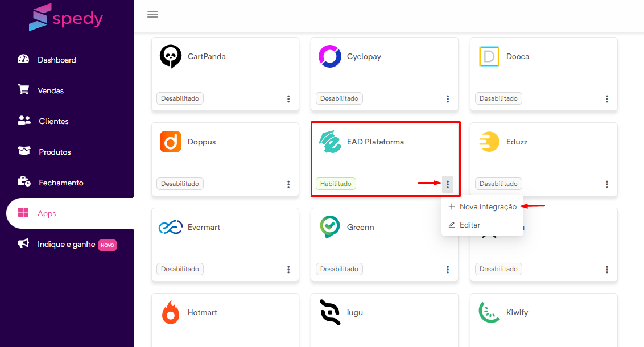This screenshot has width=644, height=347.
Task: Click CartPanda Desabilitado status badge
Action: [180, 98]
